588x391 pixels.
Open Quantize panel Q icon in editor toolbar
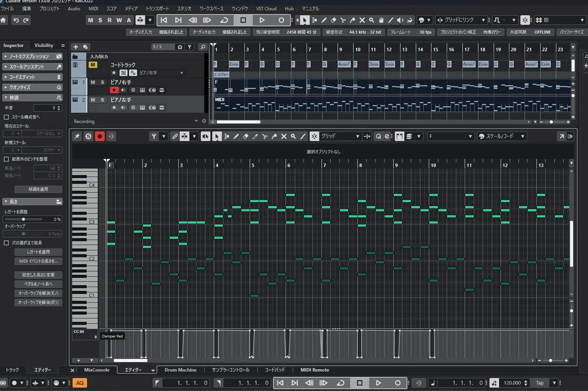pos(378,136)
